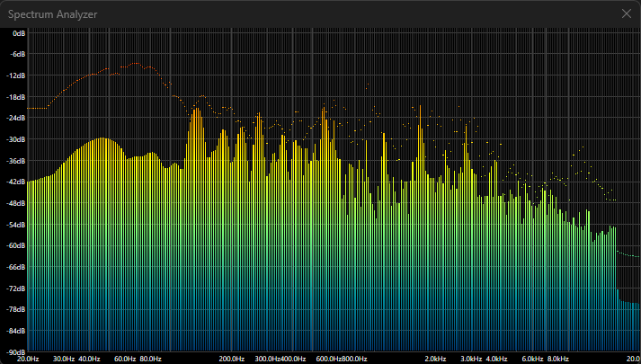Click the 8.0kHz frequency axis label

click(558, 359)
